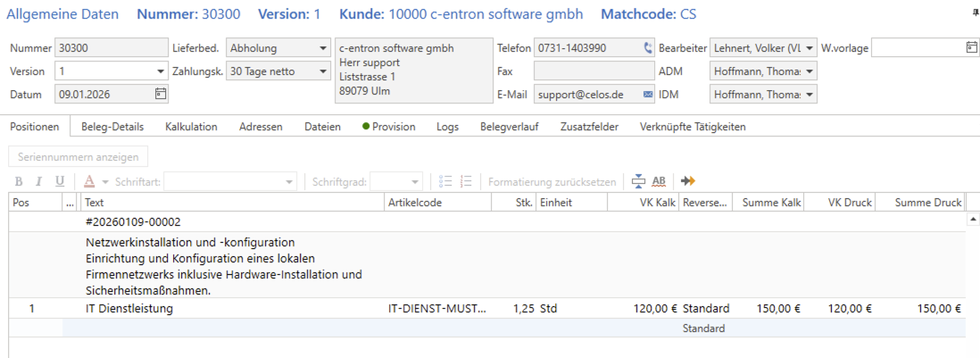Click the Seriennummern anzeigen button
This screenshot has width=980, height=358.
[x=79, y=157]
